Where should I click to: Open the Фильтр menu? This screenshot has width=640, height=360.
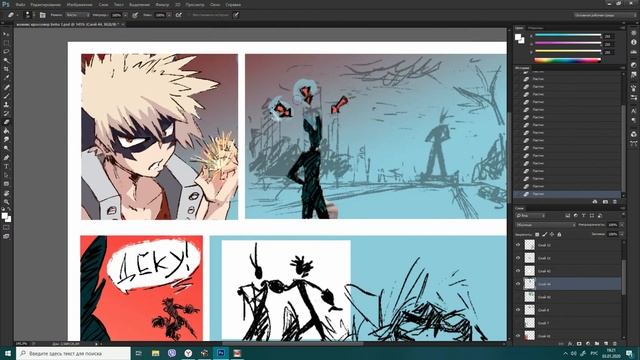[x=162, y=5]
